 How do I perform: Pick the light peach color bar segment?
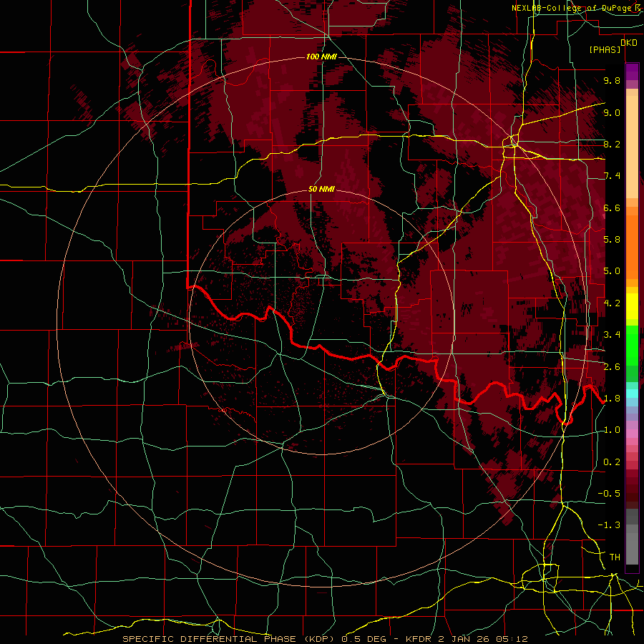[x=632, y=148]
